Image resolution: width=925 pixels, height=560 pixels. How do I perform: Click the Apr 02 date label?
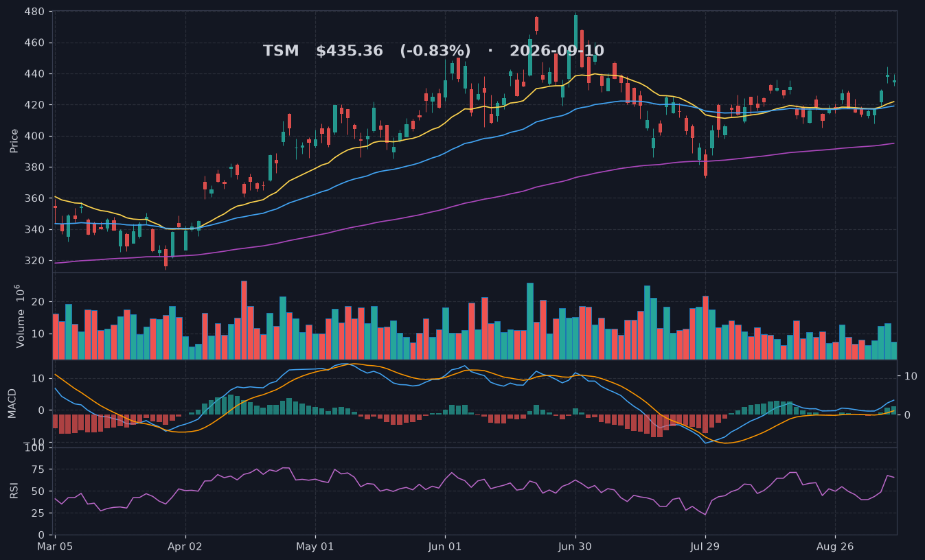point(185,547)
